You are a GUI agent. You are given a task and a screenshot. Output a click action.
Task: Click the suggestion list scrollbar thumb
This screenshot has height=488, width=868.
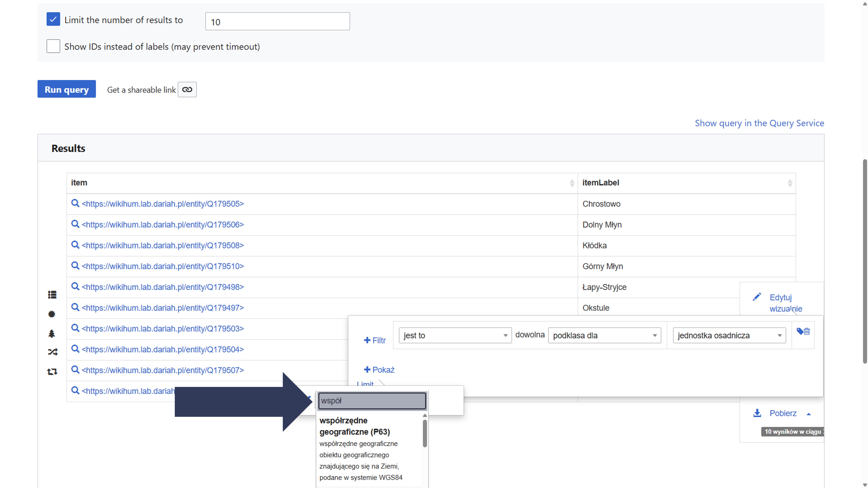click(425, 433)
